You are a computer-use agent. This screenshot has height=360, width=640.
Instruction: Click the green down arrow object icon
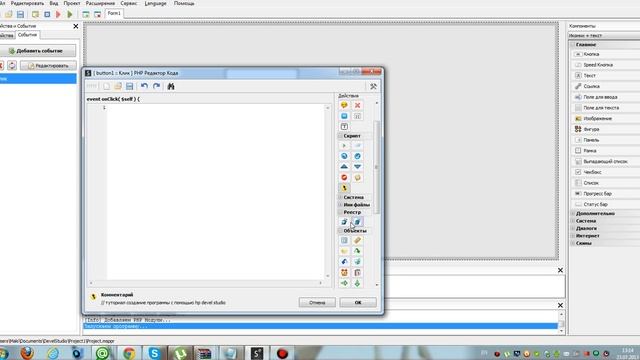click(357, 283)
